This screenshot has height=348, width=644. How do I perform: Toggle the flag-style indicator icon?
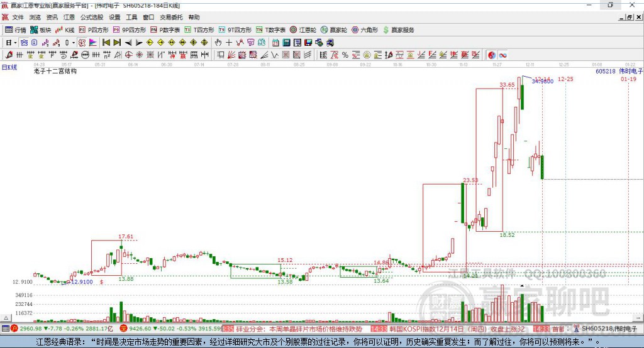93,43
